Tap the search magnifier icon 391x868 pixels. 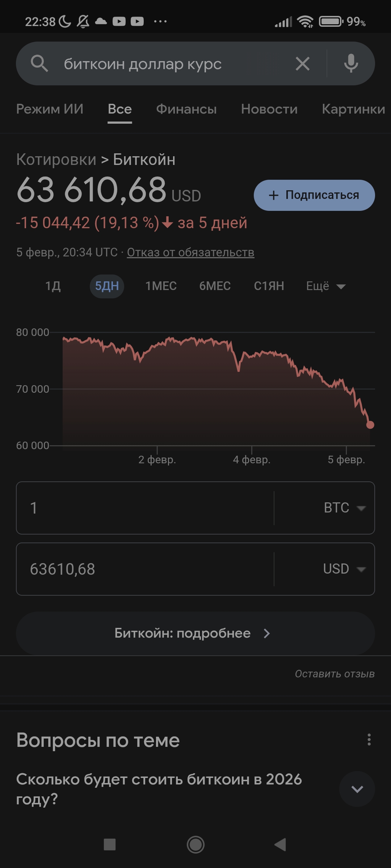(x=39, y=64)
